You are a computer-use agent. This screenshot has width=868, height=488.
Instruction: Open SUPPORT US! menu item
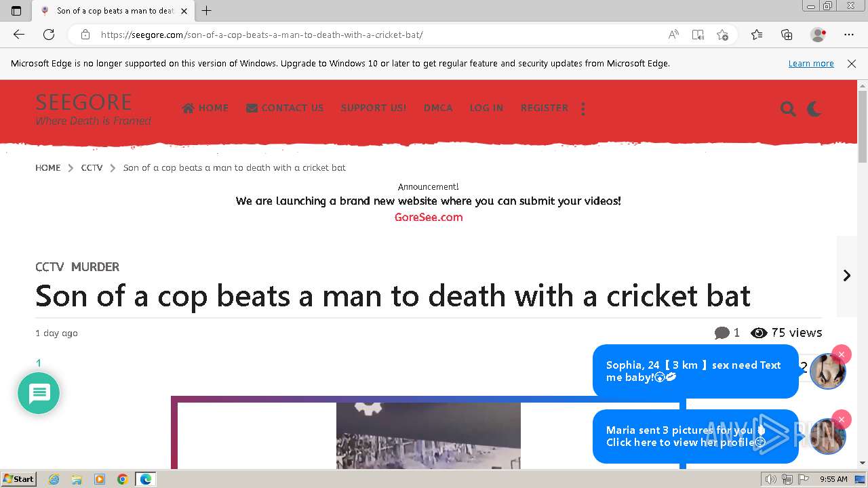point(374,108)
